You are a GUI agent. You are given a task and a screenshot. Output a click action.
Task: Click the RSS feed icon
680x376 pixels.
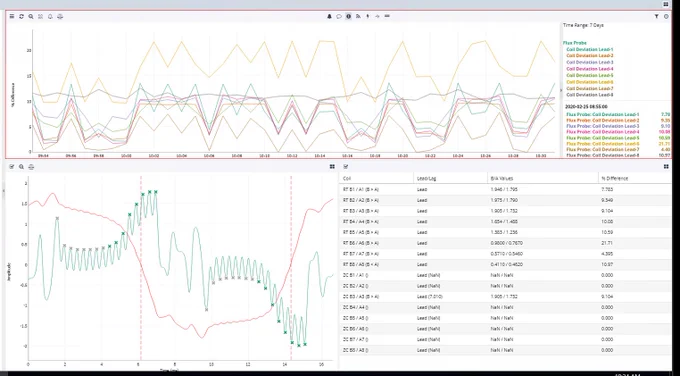[358, 16]
